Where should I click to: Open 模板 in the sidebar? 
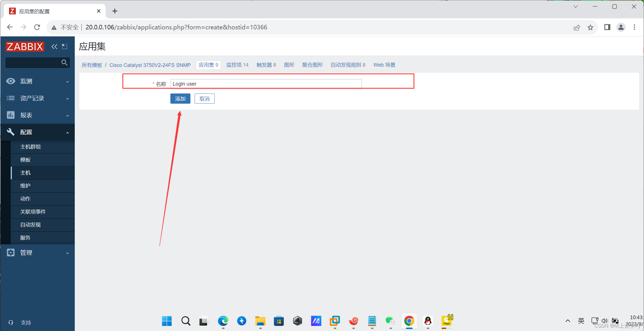(x=25, y=160)
